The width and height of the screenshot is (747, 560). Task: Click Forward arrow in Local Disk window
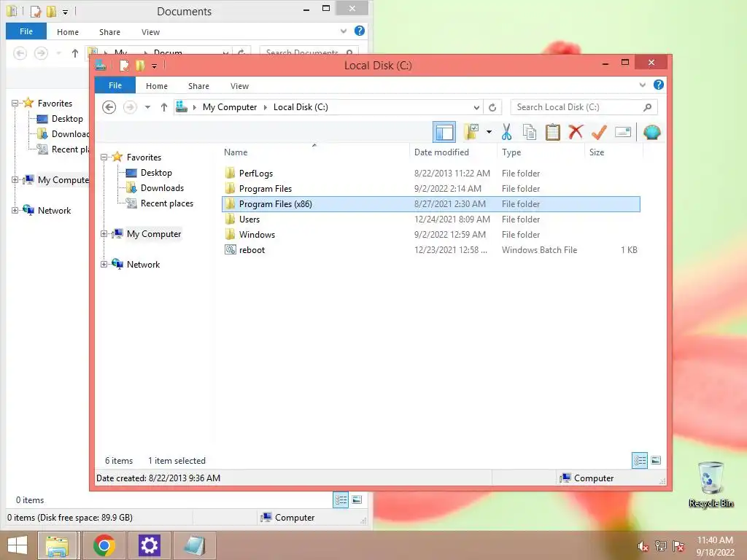(130, 107)
